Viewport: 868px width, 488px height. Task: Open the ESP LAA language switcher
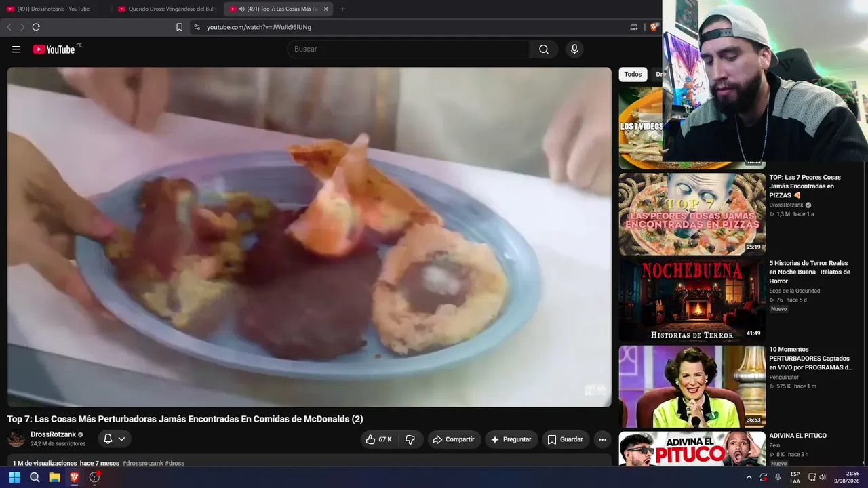pyautogui.click(x=795, y=477)
